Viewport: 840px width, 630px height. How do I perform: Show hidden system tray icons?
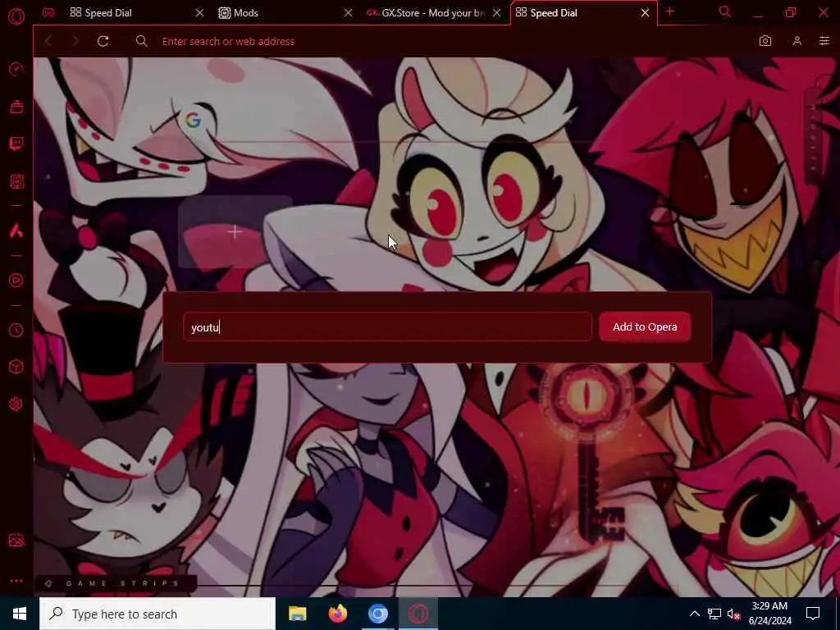694,614
